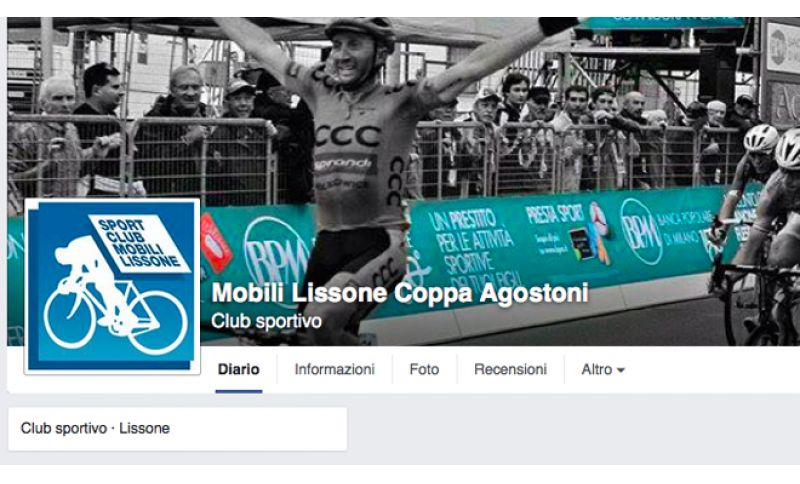Switch to the Diario tab
Viewport: 800px width, 484px height.
click(238, 369)
